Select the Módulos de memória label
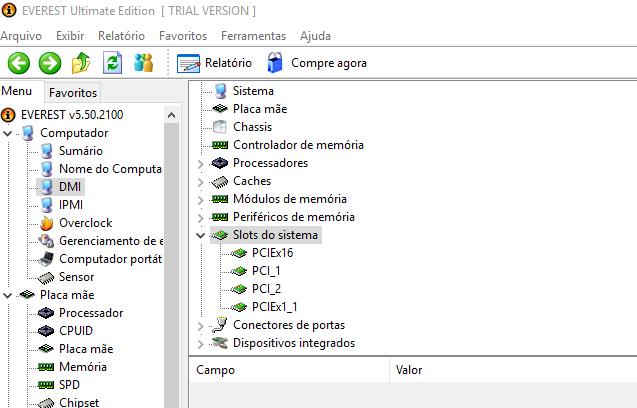The image size is (637, 408). click(290, 199)
